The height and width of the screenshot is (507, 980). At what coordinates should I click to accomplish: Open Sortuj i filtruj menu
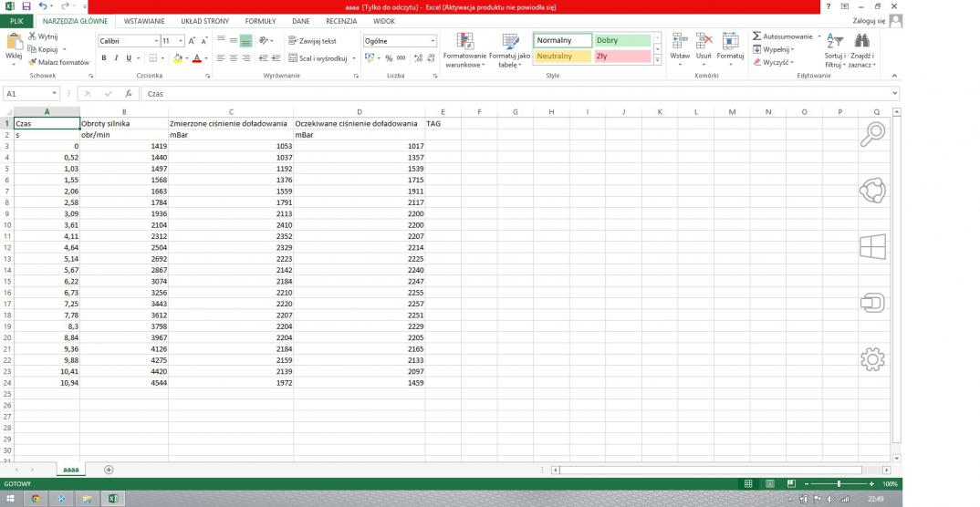click(834, 50)
